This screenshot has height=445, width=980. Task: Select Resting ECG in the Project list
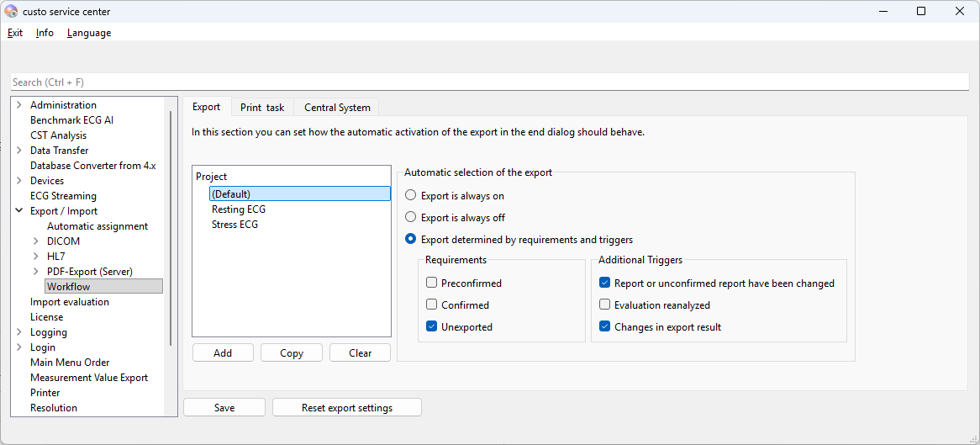(239, 209)
